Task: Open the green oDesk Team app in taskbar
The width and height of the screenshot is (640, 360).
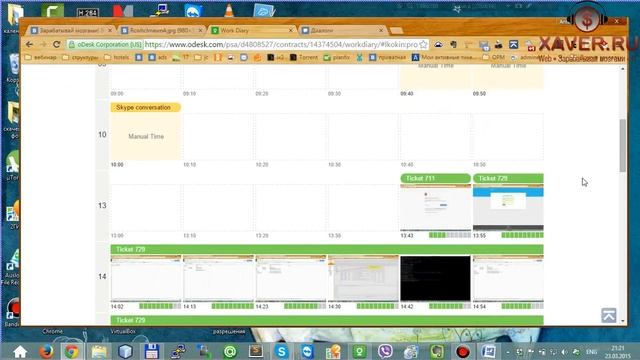Action: tap(360, 351)
